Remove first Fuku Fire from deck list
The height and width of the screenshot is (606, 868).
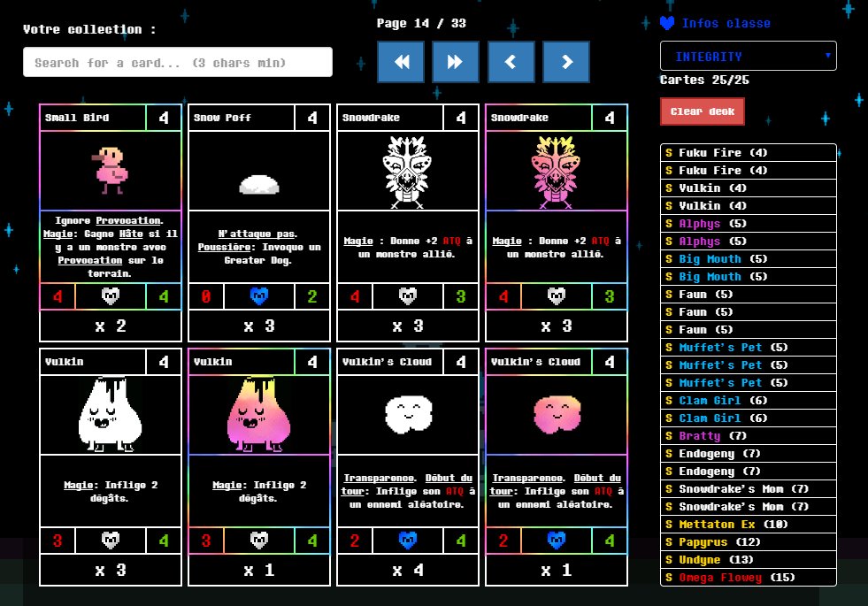[748, 153]
